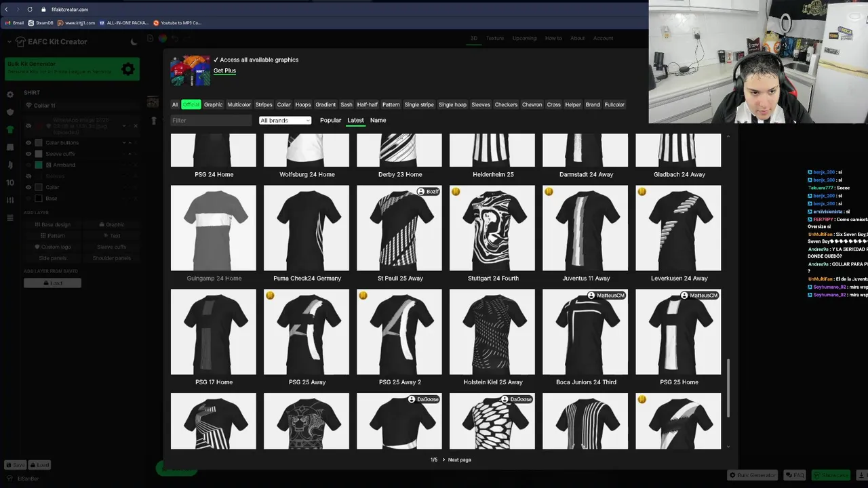
Task: Toggle dark mode moon icon
Action: pos(134,42)
